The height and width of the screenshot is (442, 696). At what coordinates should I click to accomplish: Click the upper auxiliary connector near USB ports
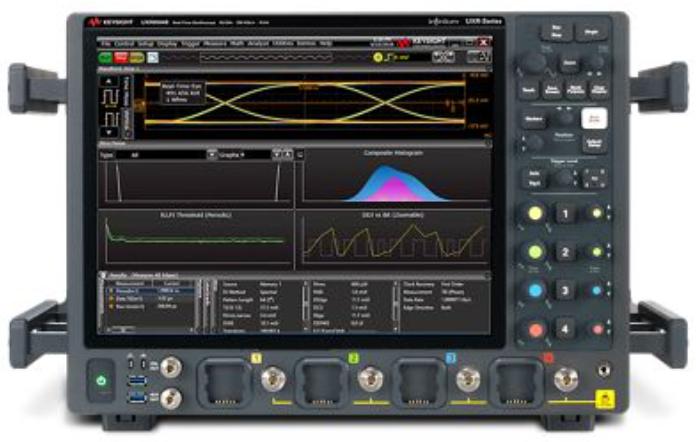(x=171, y=367)
